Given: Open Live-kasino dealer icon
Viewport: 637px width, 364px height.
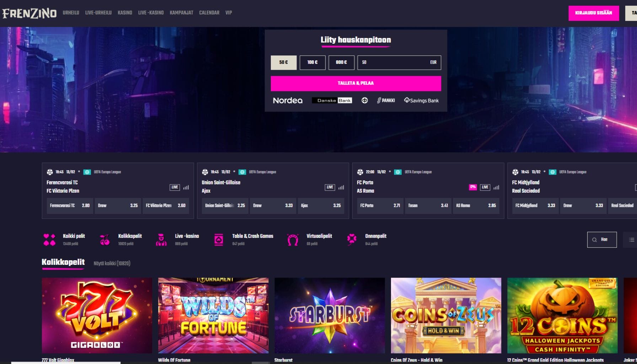Looking at the screenshot, I should [161, 240].
